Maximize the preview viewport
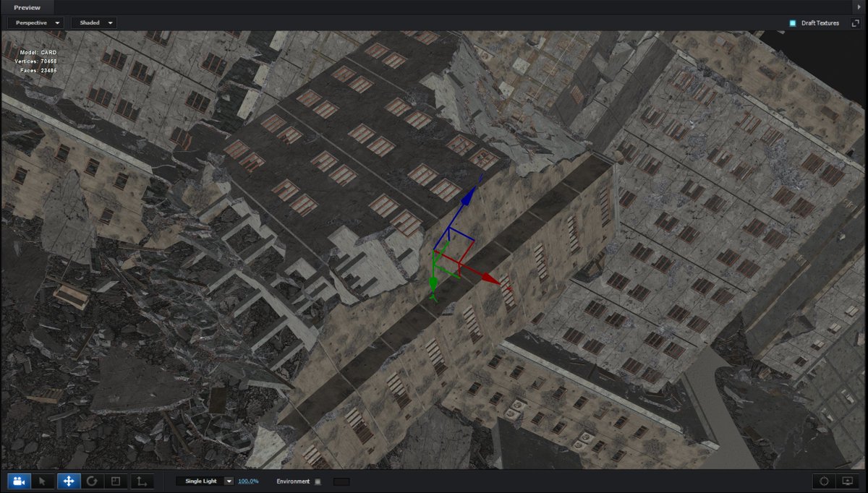 (855, 23)
